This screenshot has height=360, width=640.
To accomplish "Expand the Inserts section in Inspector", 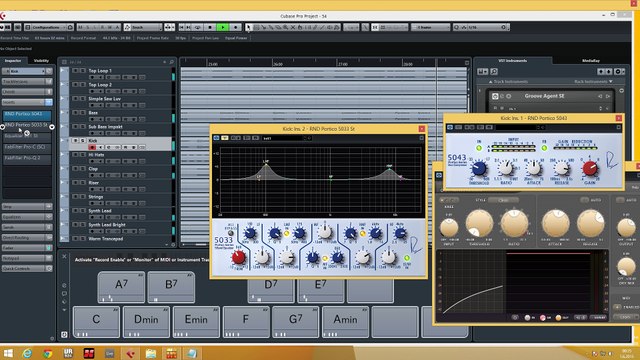I will click(27, 102).
